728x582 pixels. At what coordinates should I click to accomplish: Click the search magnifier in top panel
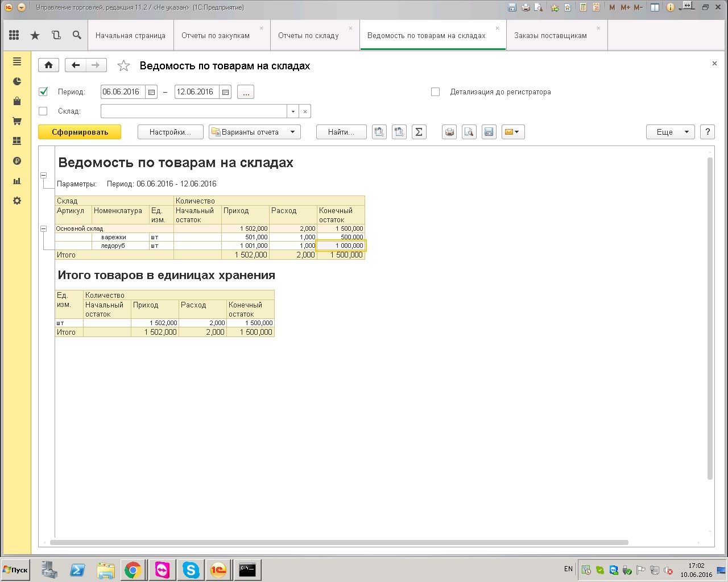point(77,35)
